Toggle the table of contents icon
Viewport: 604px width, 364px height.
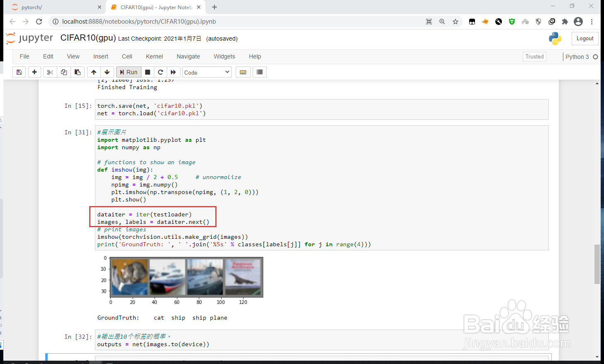(x=260, y=72)
